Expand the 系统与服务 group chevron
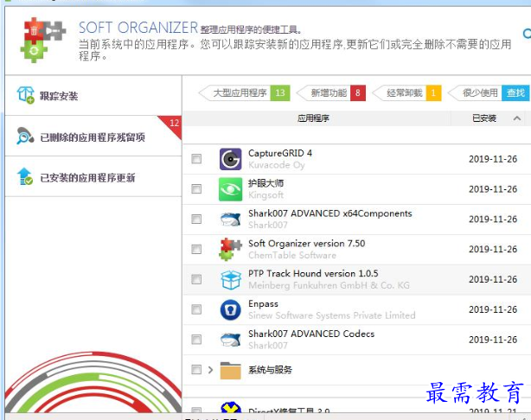The height and width of the screenshot is (420, 531). (211, 370)
